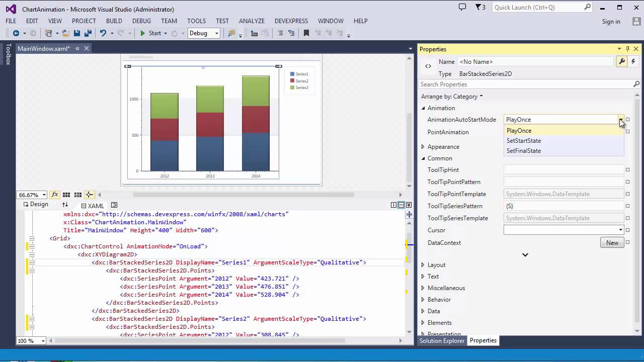Uncomment selected lines icon
Screen dimensions: 644x362
(x=291, y=33)
